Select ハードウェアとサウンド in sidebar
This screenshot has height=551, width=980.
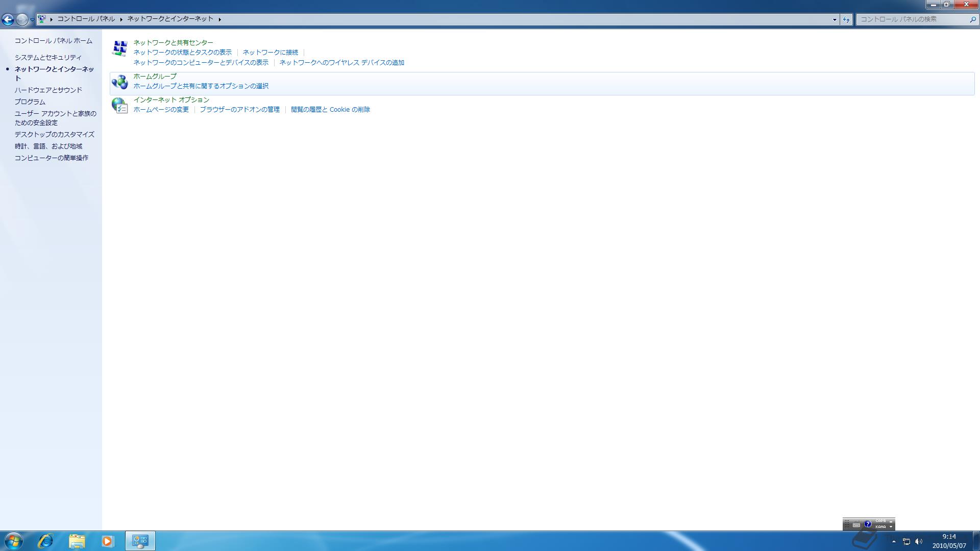tap(48, 90)
